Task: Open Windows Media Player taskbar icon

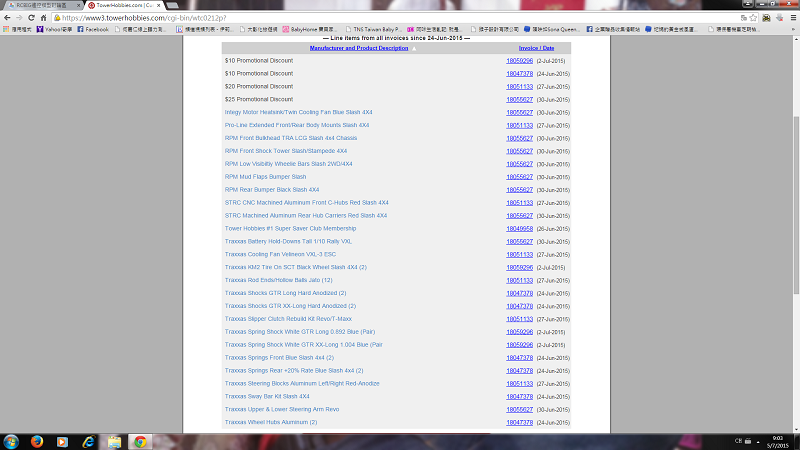Action: click(x=62, y=441)
